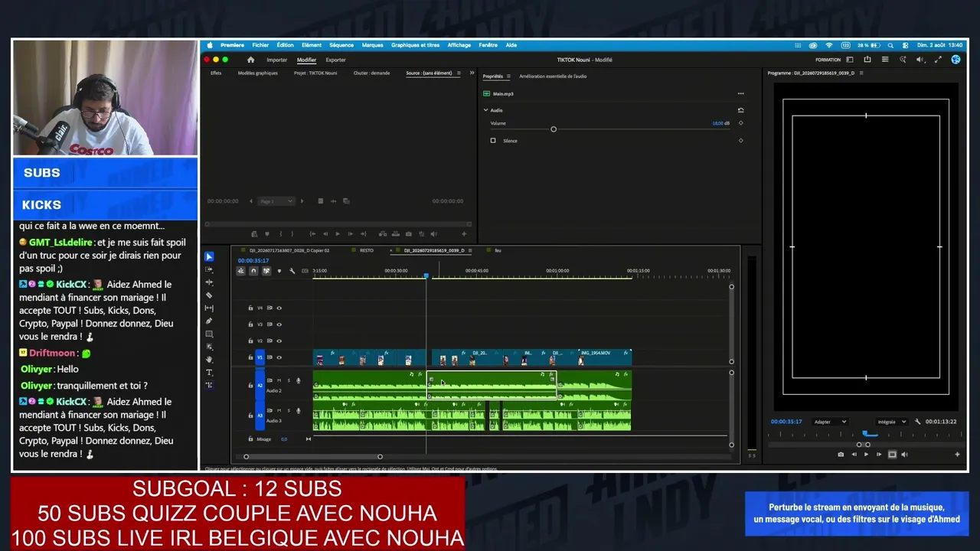Play the sequence in Program monitor
The image size is (980, 551).
[x=866, y=455]
